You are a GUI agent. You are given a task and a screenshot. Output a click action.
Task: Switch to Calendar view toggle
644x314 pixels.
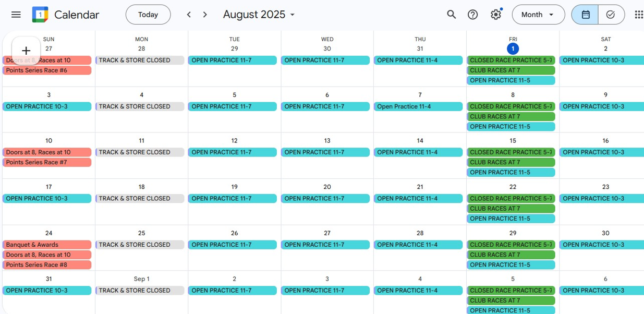(x=585, y=15)
